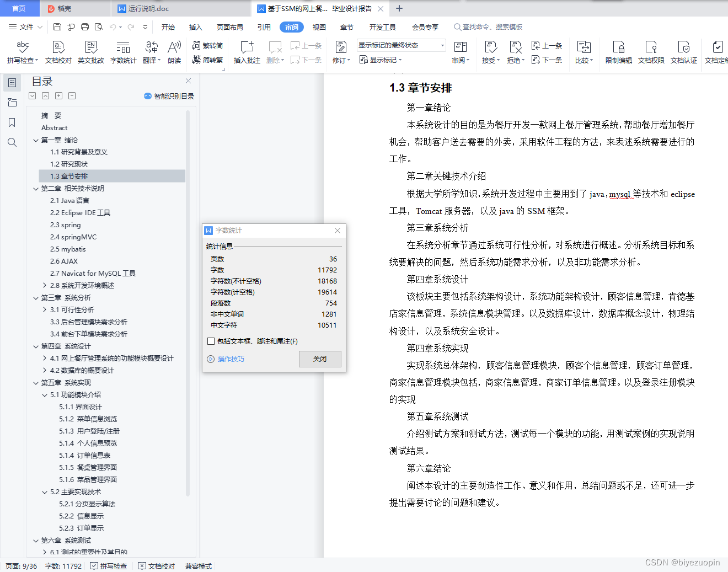The image size is (728, 572).
Task: Click the command search box (查找命令)
Action: coord(488,27)
